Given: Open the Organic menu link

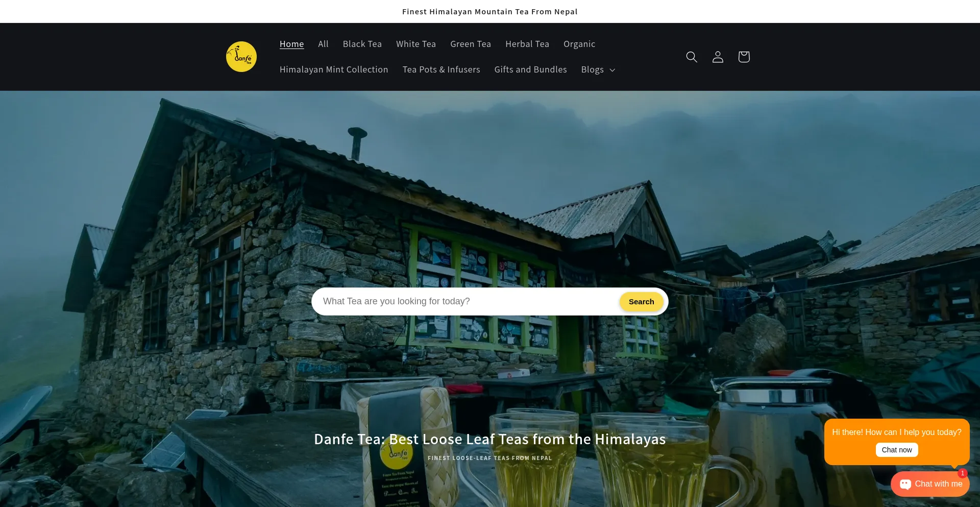Looking at the screenshot, I should 579,44.
